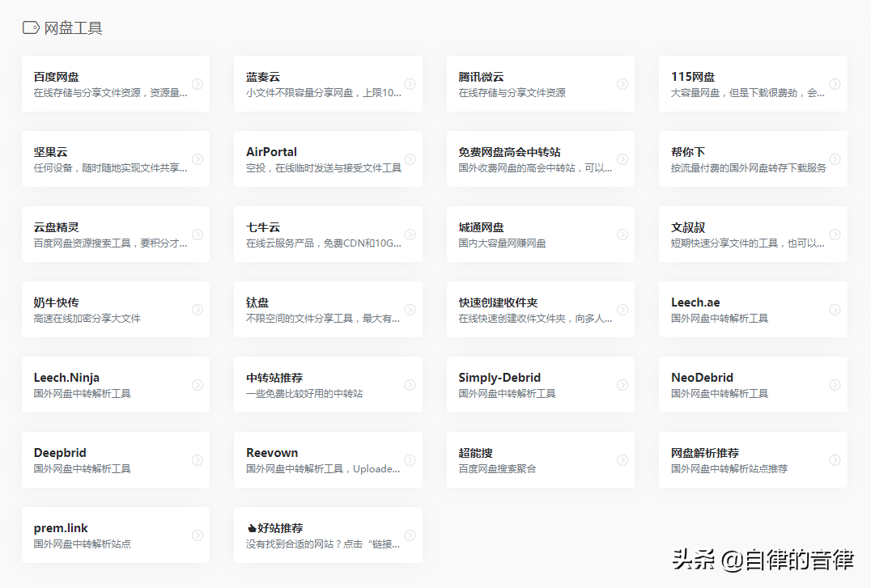Open the prem.link link title
871x588 pixels.
tap(61, 528)
